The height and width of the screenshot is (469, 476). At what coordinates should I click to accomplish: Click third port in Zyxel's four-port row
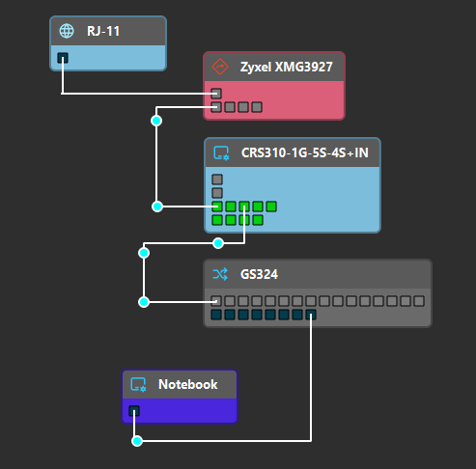tap(243, 107)
